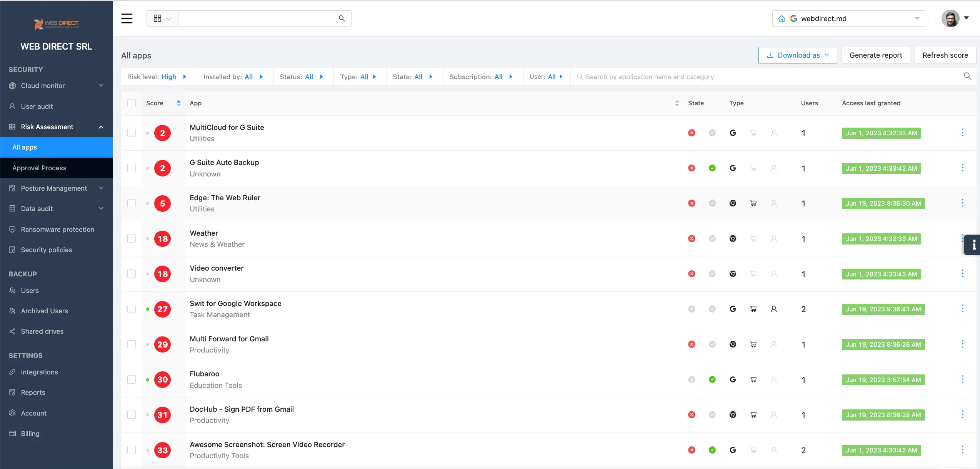The height and width of the screenshot is (469, 980).
Task: Check the row checkbox for G Suite Auto Backup
Action: [x=132, y=168]
